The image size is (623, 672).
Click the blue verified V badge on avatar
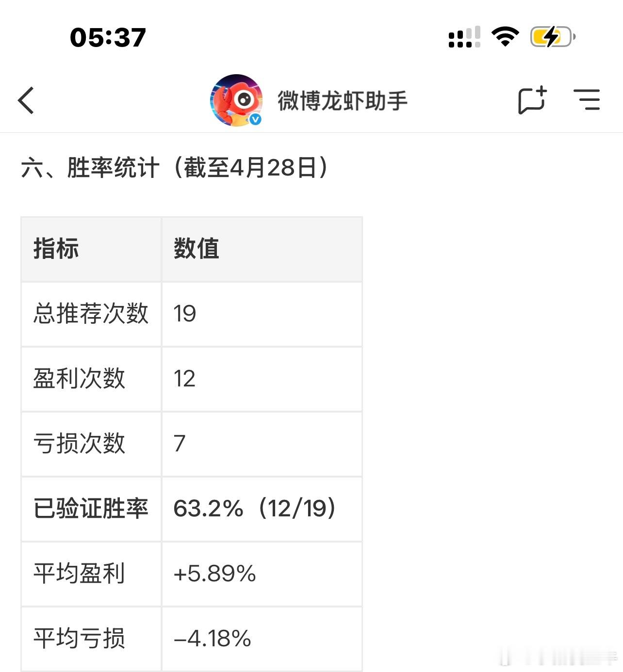[x=256, y=118]
